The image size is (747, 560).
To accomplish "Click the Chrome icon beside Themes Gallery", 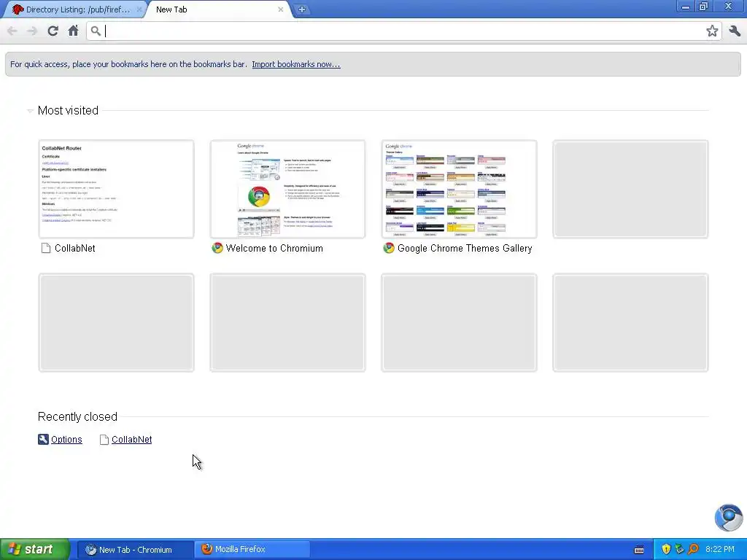I will [x=389, y=248].
